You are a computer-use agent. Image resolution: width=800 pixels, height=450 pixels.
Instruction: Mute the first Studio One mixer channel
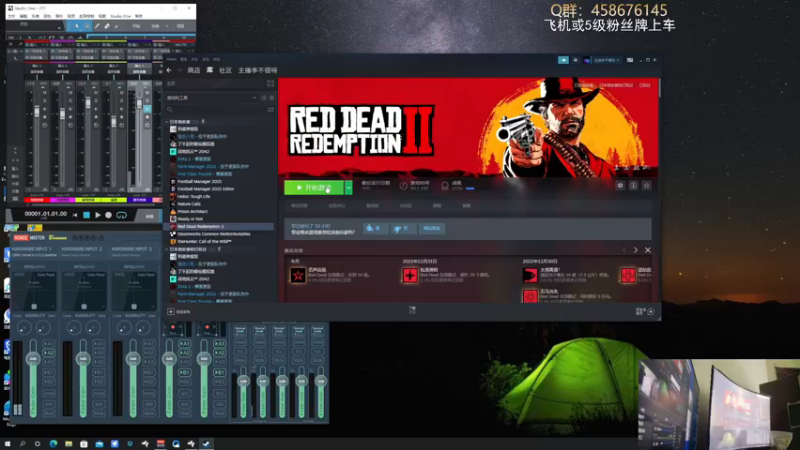[x=44, y=93]
